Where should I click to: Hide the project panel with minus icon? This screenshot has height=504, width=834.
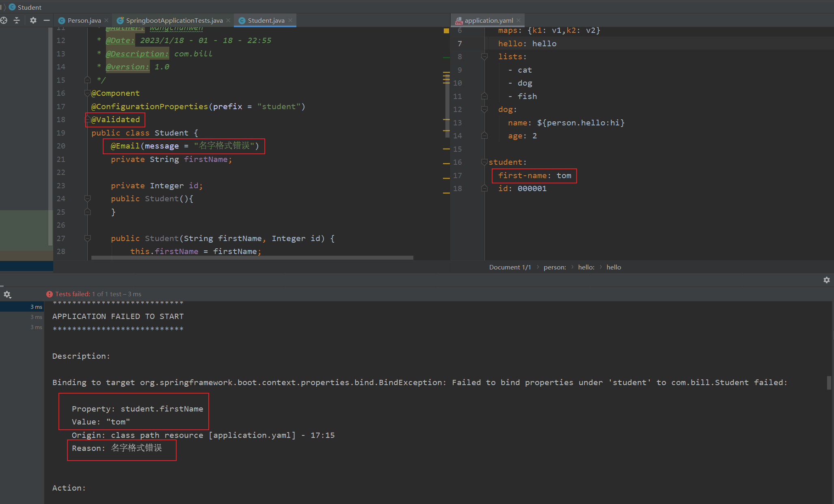click(47, 20)
